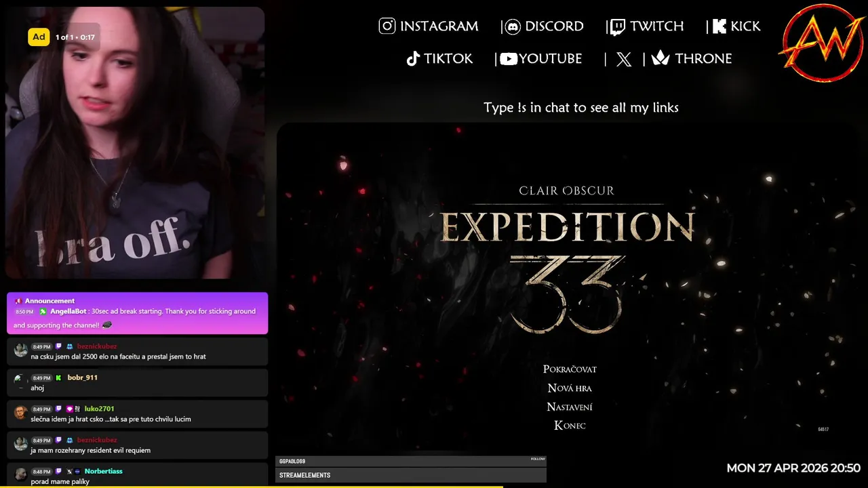The width and height of the screenshot is (868, 488).
Task: Click the TWITCH text label
Action: pos(656,26)
